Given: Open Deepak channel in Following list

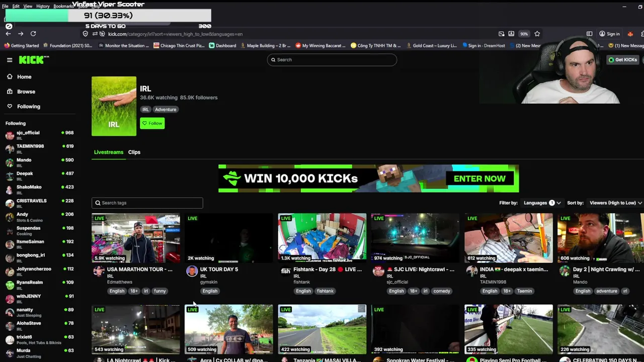Looking at the screenshot, I should (39, 175).
